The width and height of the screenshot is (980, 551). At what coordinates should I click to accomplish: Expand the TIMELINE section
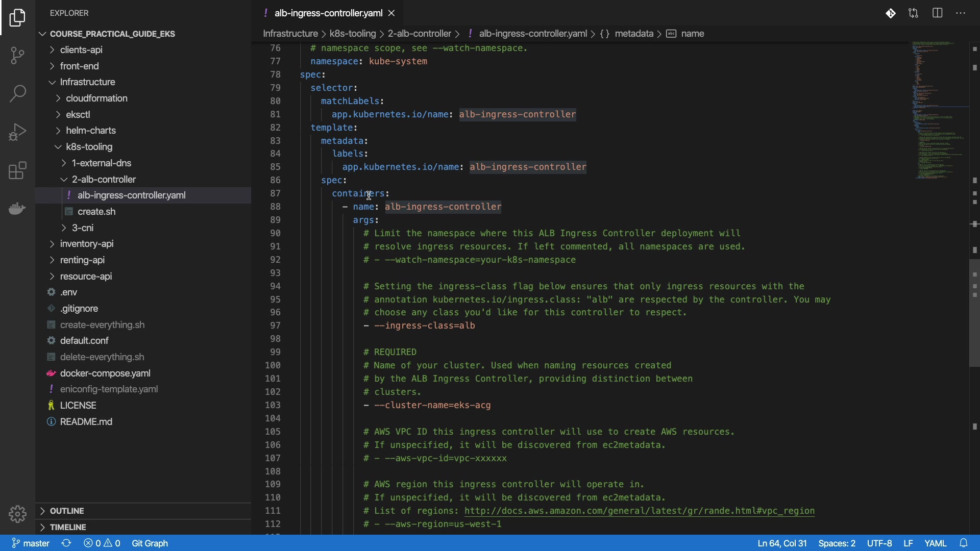[x=68, y=527]
